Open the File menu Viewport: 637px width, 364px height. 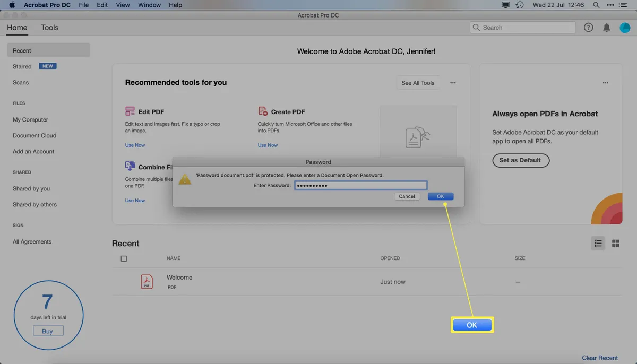coord(83,5)
